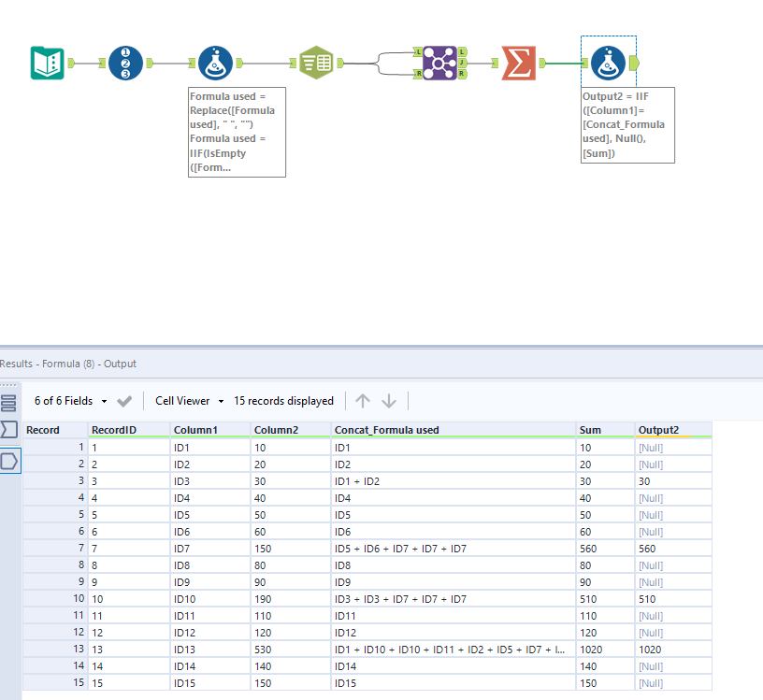
Task: Apply field selection checkmark
Action: point(124,401)
